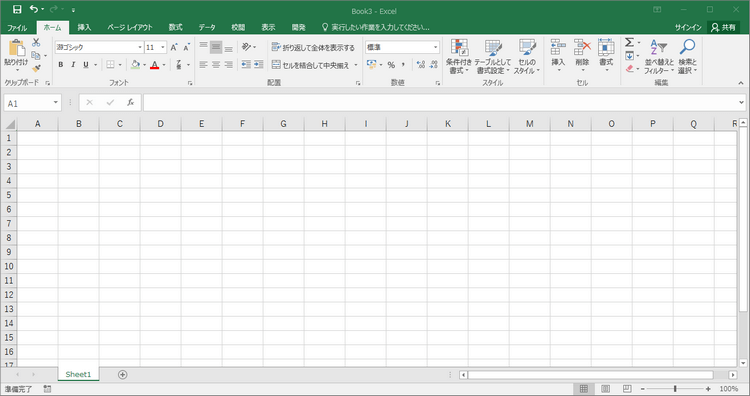This screenshot has height=396, width=750.
Task: Merge and center cells (セルを結合して中央揃え)
Action: pos(311,65)
